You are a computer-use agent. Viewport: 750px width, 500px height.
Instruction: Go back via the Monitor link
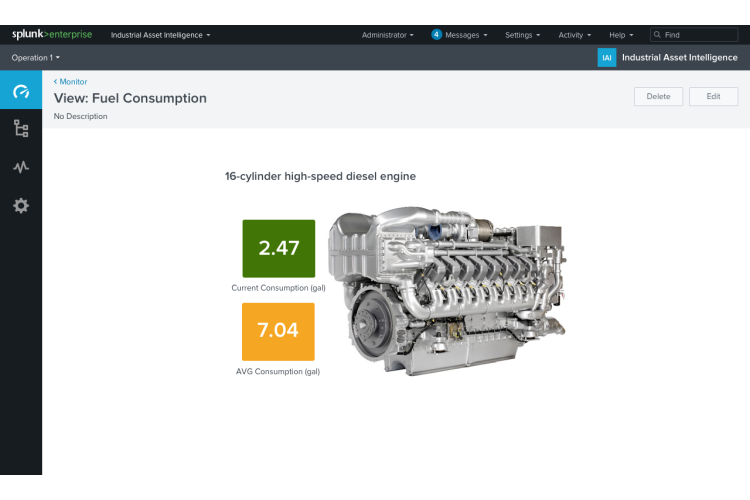tap(71, 82)
